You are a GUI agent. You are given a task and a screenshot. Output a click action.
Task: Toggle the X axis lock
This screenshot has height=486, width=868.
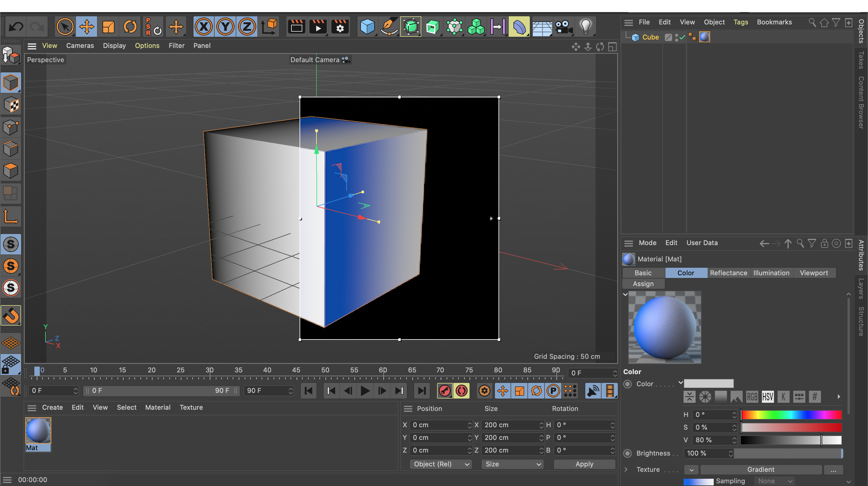click(x=203, y=26)
